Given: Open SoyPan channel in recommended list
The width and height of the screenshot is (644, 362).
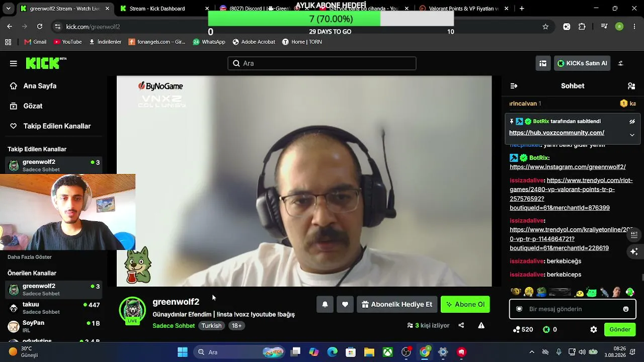Looking at the screenshot, I should tap(54, 326).
